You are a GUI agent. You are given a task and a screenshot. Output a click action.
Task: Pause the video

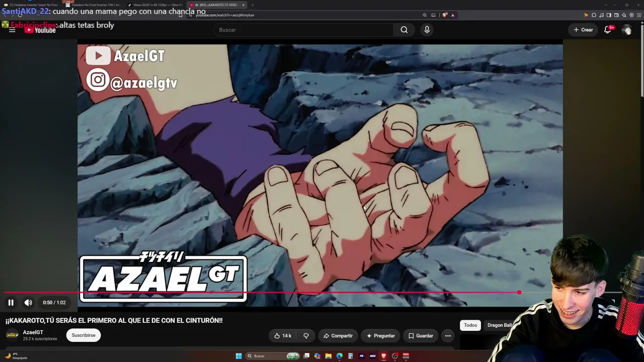pyautogui.click(x=11, y=303)
